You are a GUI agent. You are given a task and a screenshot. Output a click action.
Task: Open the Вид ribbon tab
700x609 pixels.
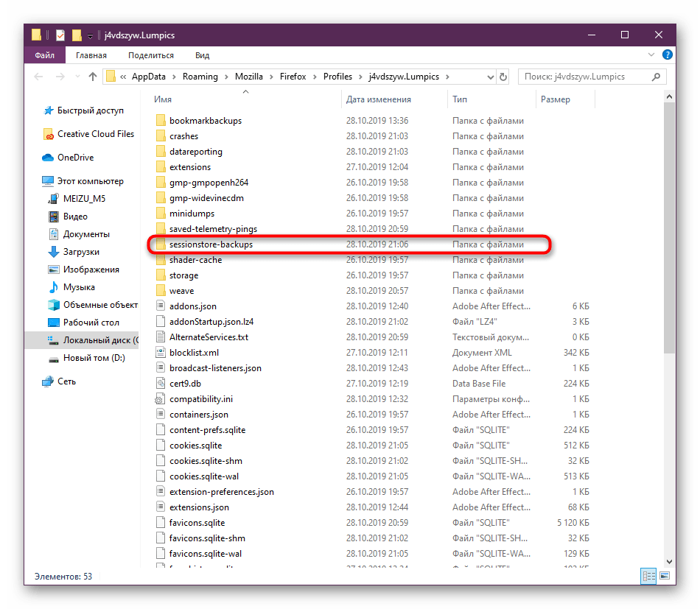(x=202, y=55)
